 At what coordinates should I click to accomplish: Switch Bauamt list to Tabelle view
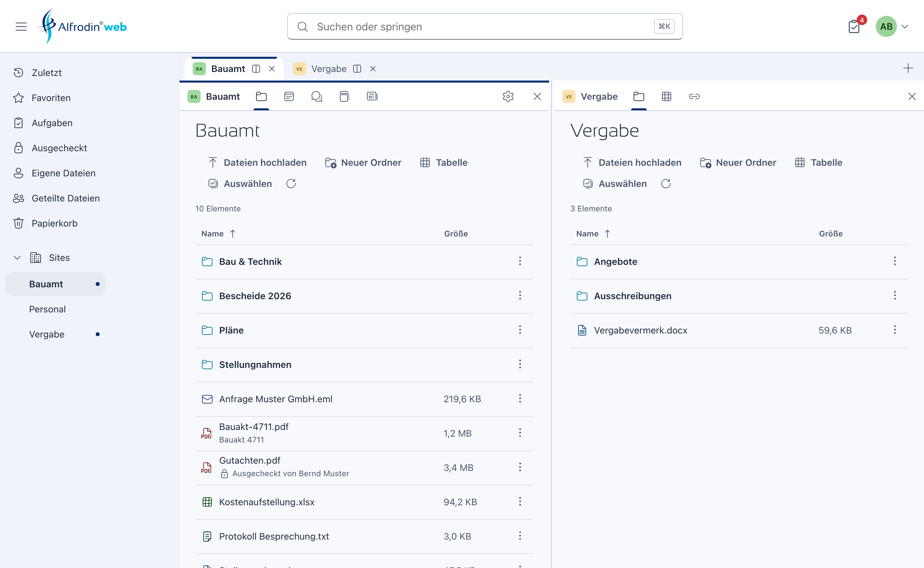click(444, 163)
